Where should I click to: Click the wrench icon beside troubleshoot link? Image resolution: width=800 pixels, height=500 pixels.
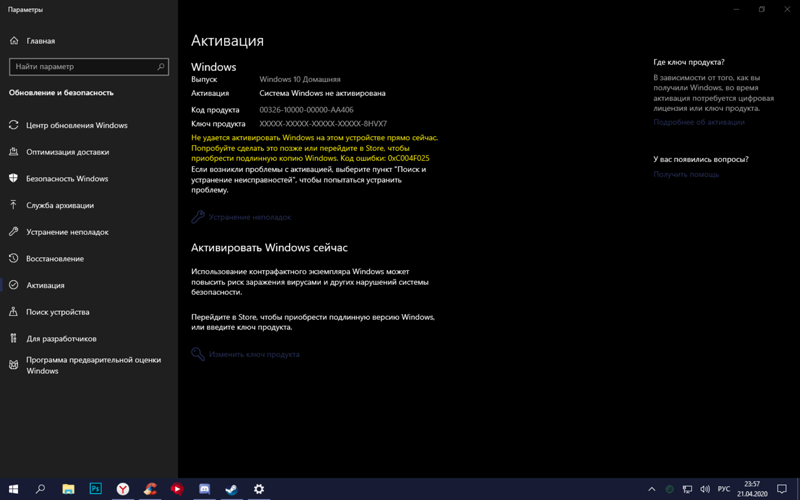(x=198, y=217)
